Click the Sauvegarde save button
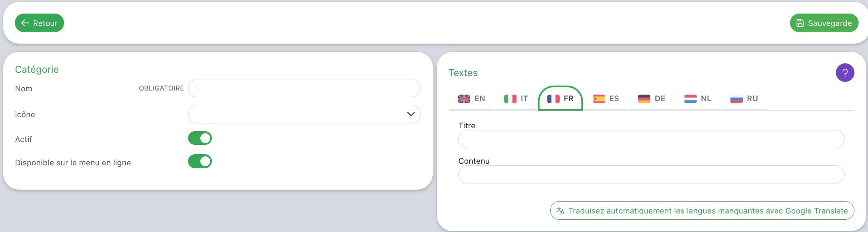 824,23
